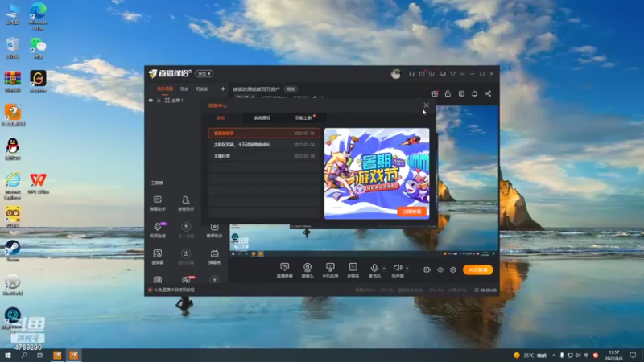Click the 00:00:00 stream timer
This screenshot has height=362, width=644.
click(x=485, y=290)
